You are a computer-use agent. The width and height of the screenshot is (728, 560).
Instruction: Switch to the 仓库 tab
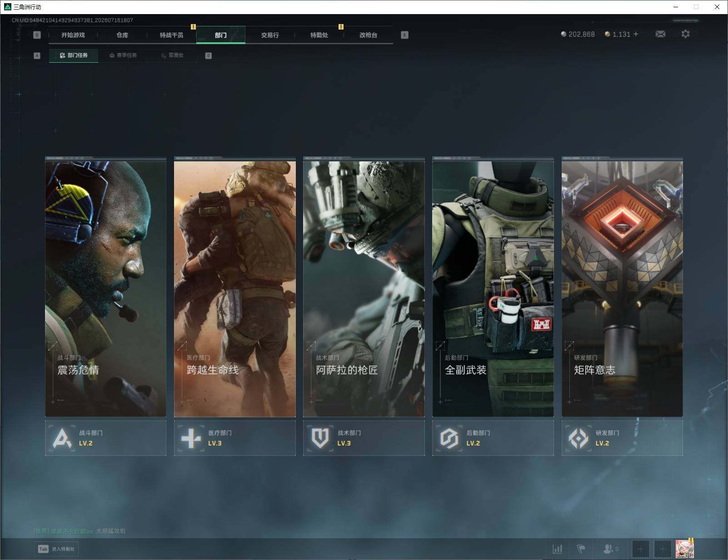point(122,35)
